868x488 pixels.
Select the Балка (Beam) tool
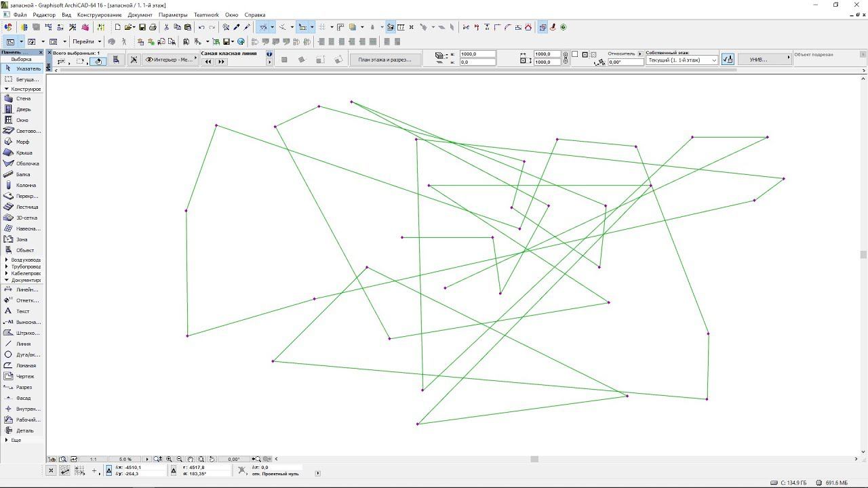tap(22, 174)
